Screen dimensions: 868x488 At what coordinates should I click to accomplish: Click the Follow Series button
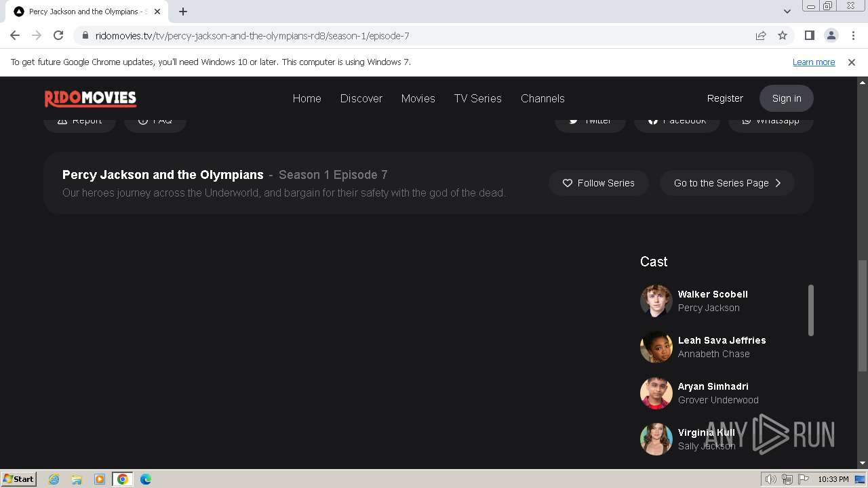[599, 183]
